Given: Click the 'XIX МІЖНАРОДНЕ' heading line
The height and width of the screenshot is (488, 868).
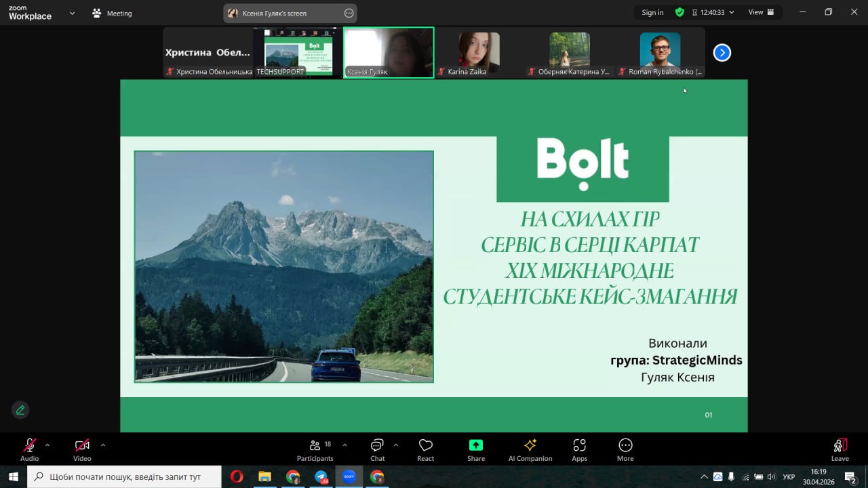Looking at the screenshot, I should pos(590,270).
